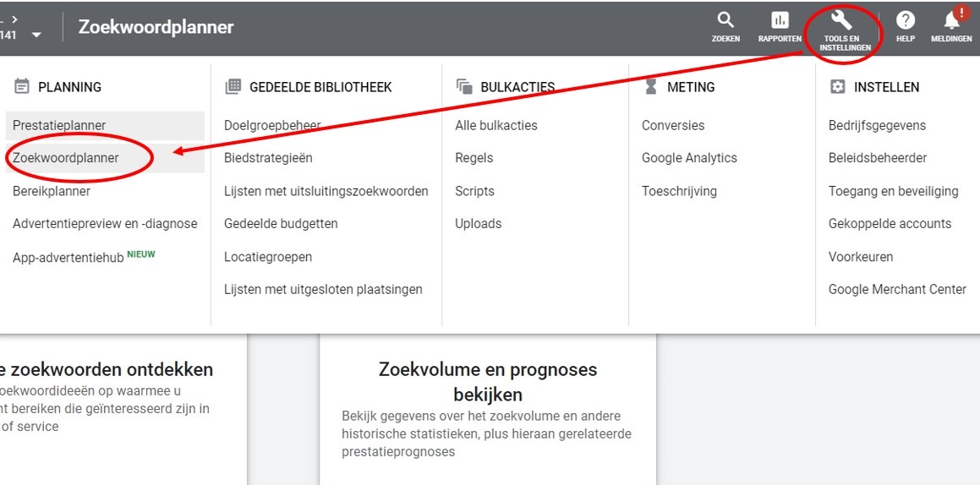The height and width of the screenshot is (485, 980).
Task: Open Doelgroepbeheer
Action: pos(272,125)
